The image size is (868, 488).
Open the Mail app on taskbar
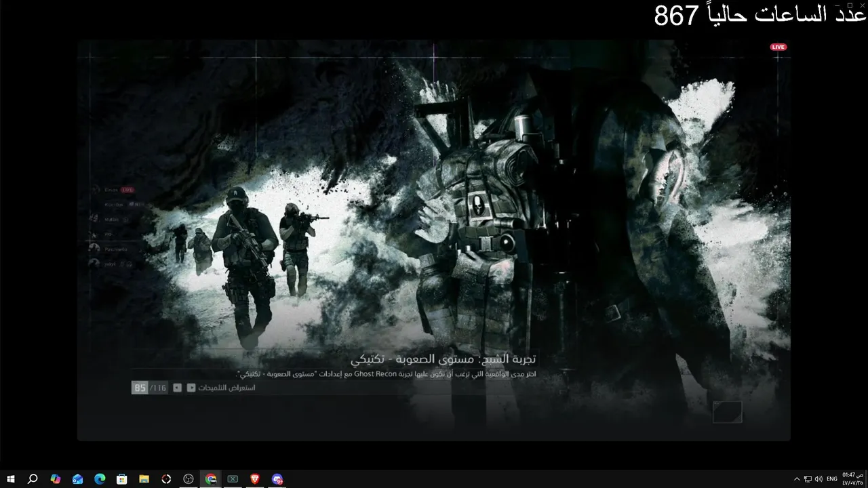pyautogui.click(x=78, y=479)
